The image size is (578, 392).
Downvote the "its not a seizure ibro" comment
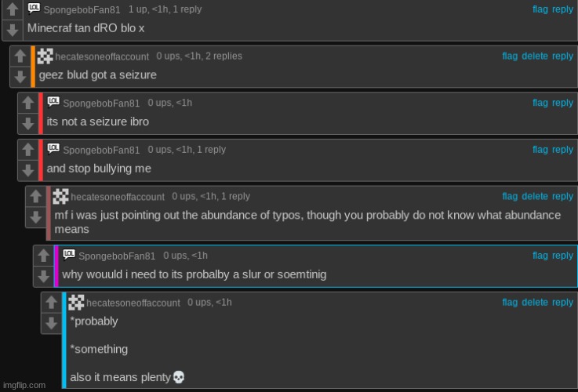tap(27, 124)
